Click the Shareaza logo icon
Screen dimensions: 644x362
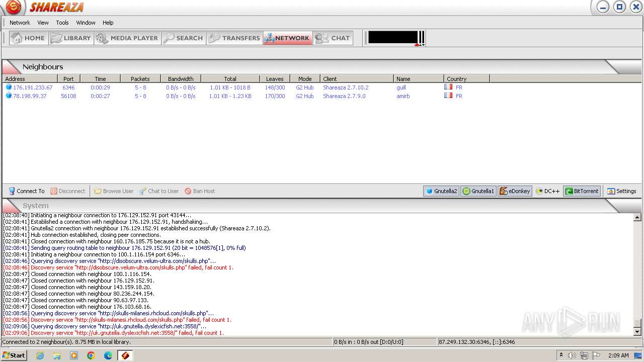click(14, 7)
